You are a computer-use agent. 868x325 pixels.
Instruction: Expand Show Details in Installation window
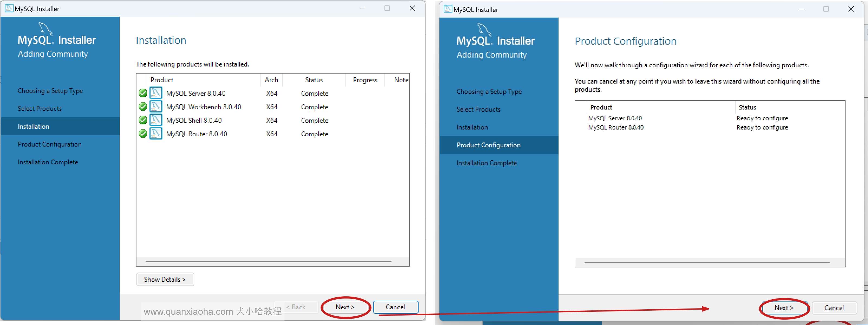point(165,279)
